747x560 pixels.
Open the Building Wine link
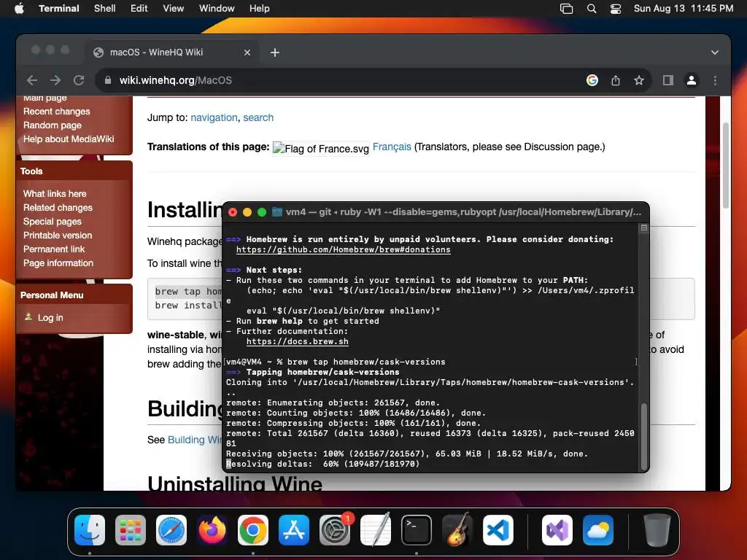point(195,440)
